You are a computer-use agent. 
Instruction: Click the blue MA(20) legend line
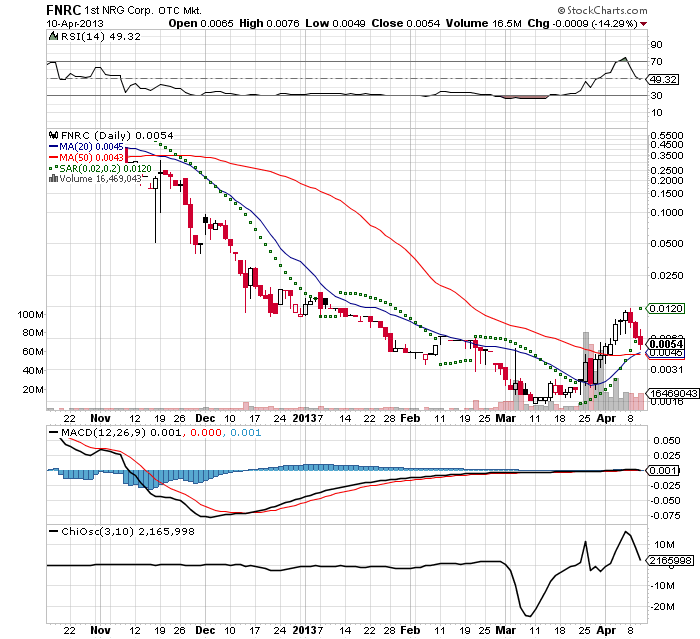tap(53, 146)
